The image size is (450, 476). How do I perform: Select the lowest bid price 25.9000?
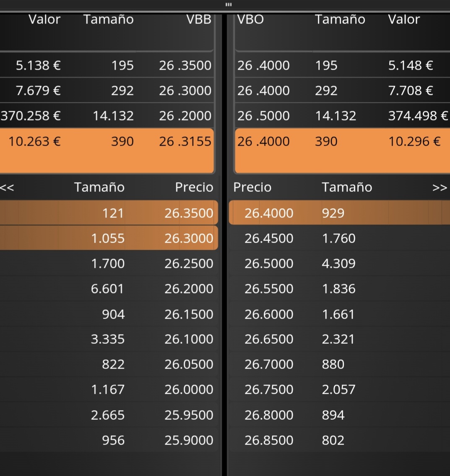click(189, 440)
